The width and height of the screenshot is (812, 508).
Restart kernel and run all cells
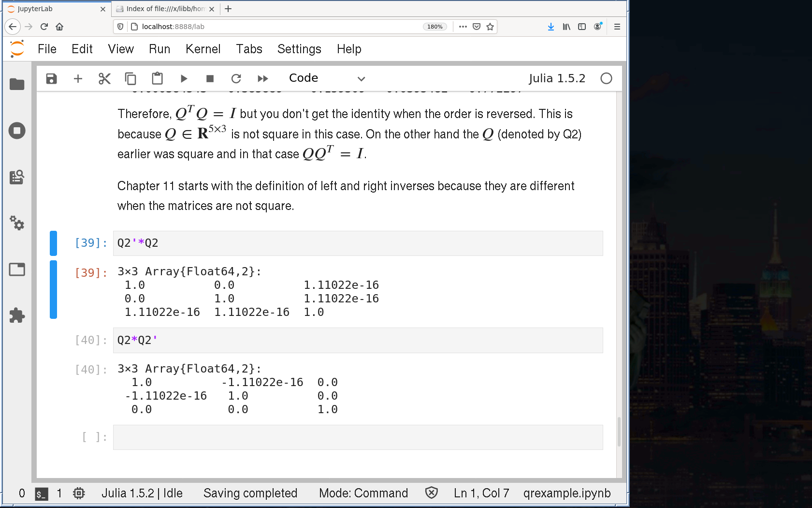[262, 78]
